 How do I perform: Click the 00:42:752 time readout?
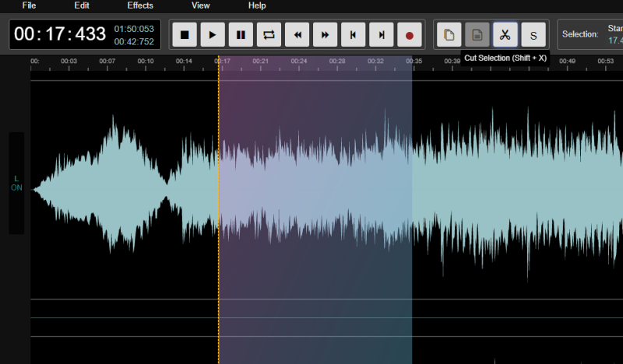pyautogui.click(x=134, y=42)
